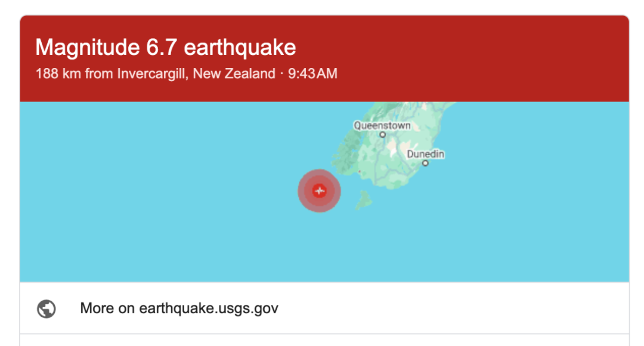Select the Dunedin city marker dot
Screen dimensions: 644x346
pos(426,163)
